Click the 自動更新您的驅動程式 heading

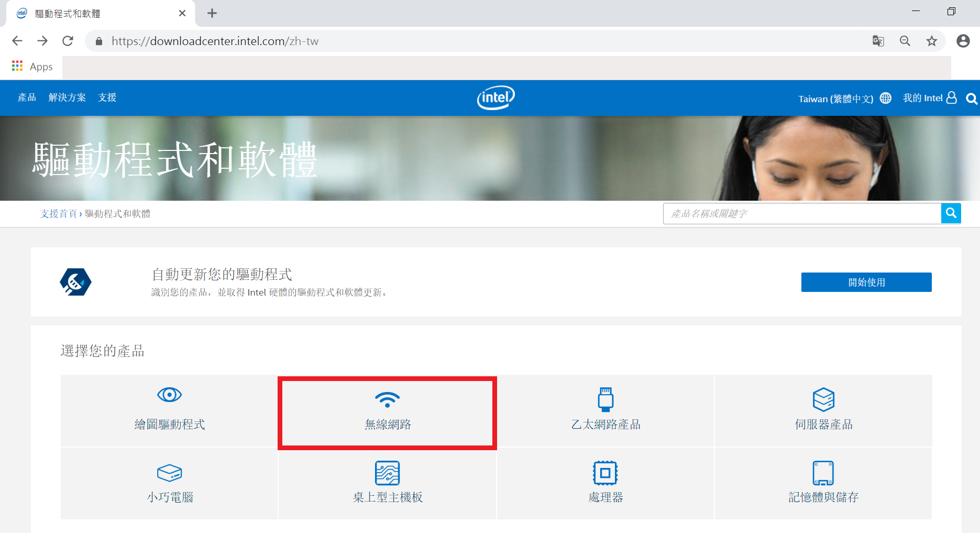coord(222,275)
